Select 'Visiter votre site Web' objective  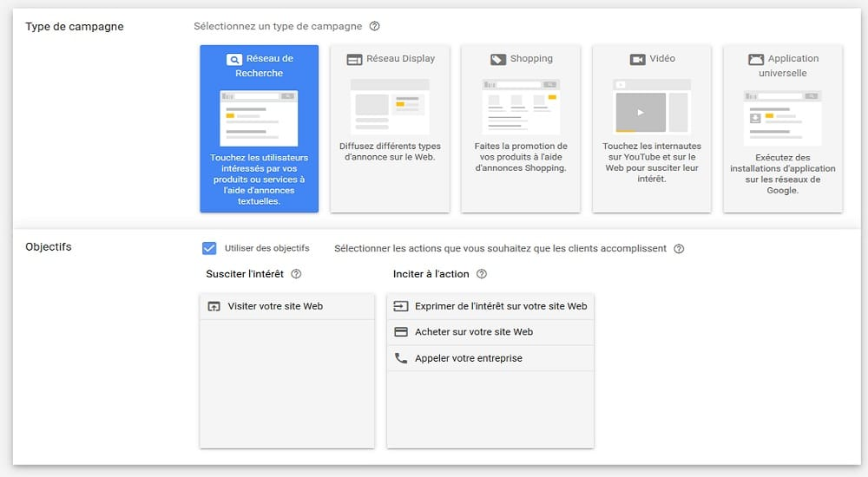click(x=286, y=306)
